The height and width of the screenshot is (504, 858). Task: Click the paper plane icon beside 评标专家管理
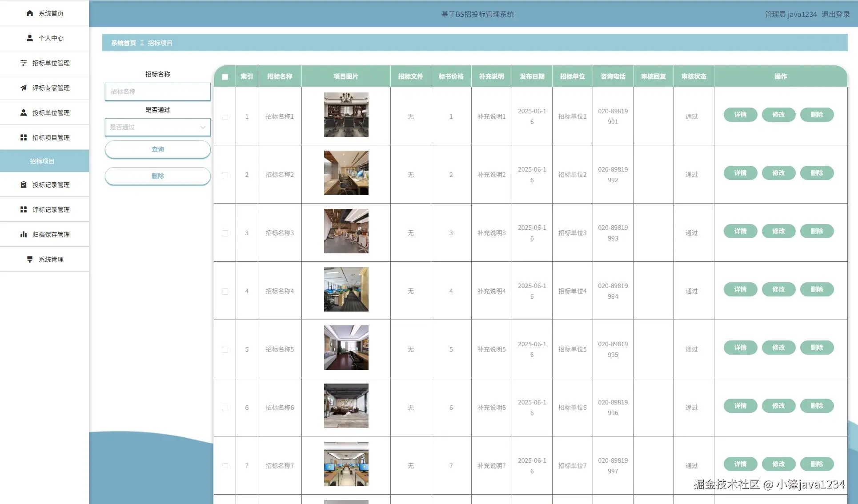point(24,88)
